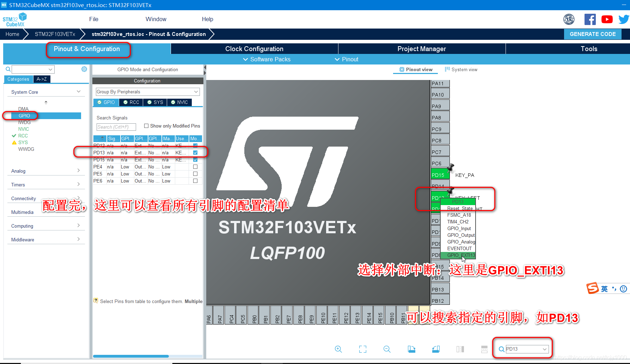Toggle the Modified checkbox for PE5
This screenshot has width=630, height=364.
pos(195,174)
